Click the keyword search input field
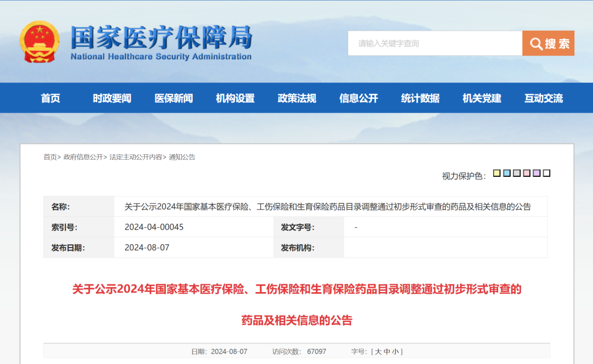This screenshot has height=364, width=593. (434, 43)
